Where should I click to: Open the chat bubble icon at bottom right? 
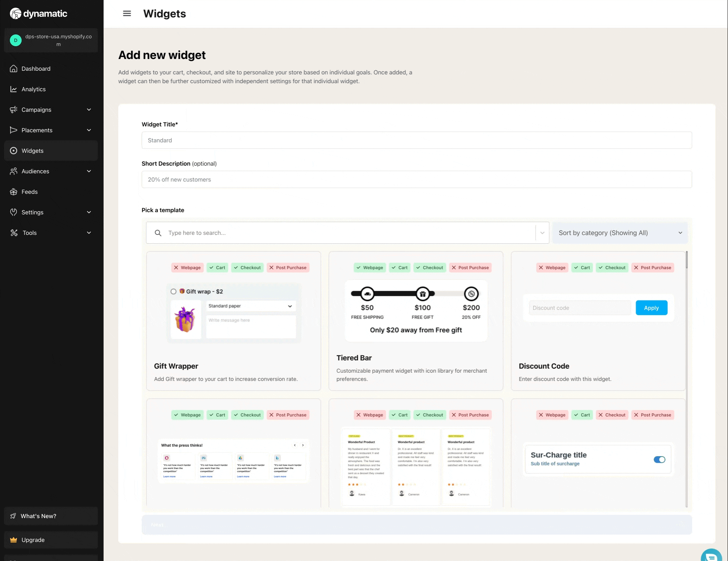[x=711, y=557]
